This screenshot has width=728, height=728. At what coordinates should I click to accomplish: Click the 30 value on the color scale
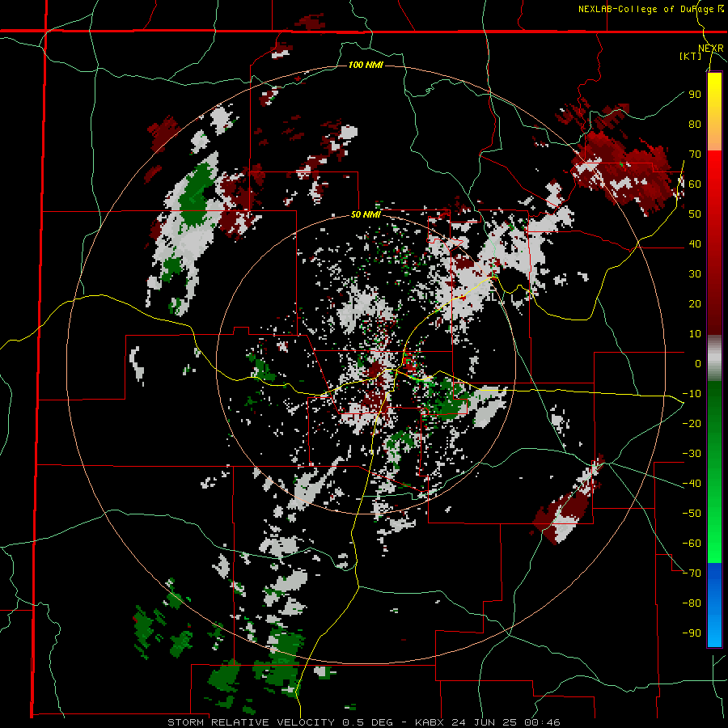pyautogui.click(x=695, y=274)
